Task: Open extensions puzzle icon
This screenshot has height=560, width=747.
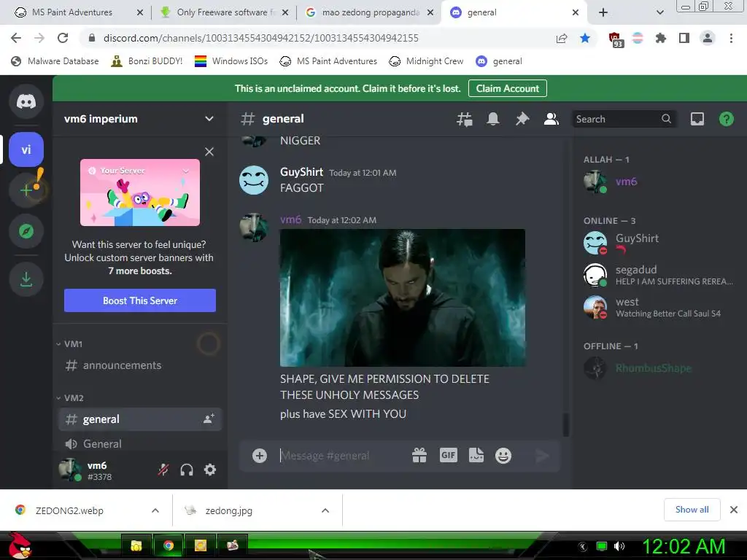Action: [660, 38]
